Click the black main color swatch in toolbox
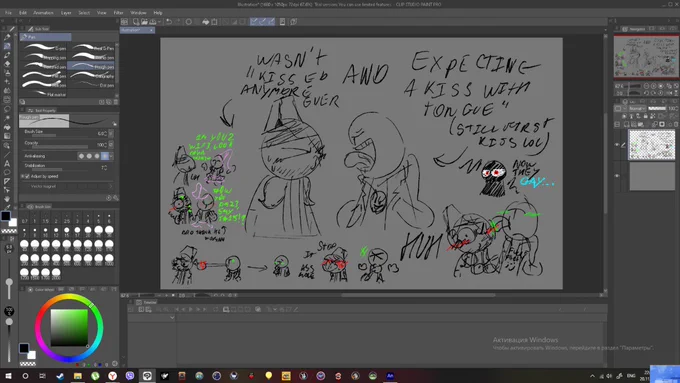 pyautogui.click(x=6, y=216)
